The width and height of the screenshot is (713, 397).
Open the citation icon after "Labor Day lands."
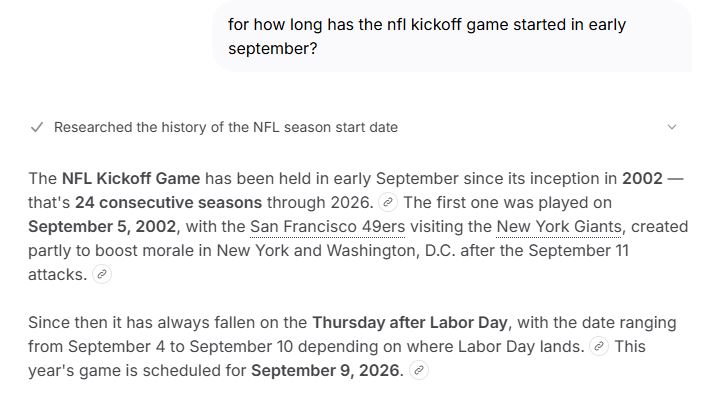(599, 347)
